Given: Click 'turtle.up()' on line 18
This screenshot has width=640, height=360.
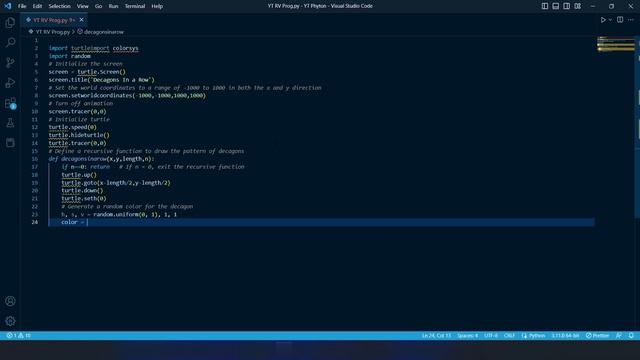Looking at the screenshot, I should (79, 175).
